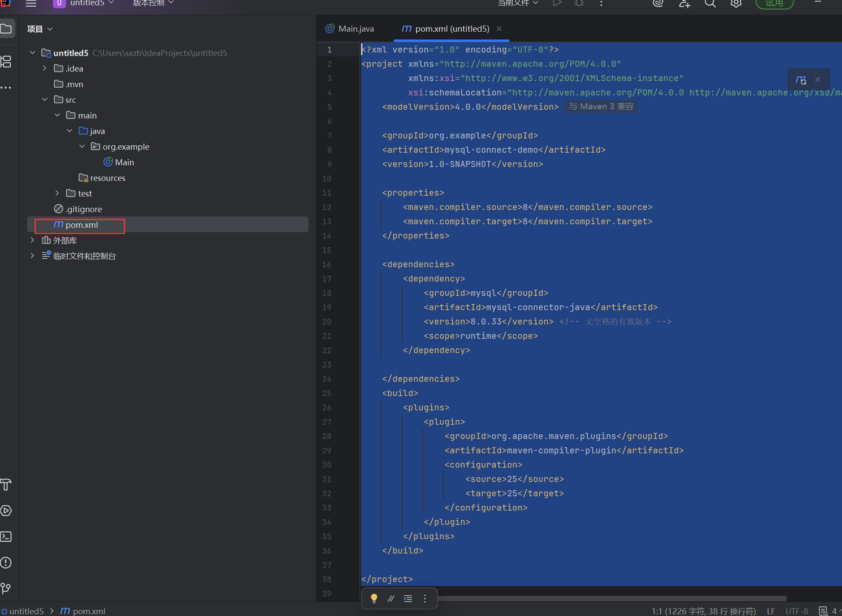Viewport: 842px width, 616px height.
Task: Select the .gitignore file
Action: (x=78, y=209)
